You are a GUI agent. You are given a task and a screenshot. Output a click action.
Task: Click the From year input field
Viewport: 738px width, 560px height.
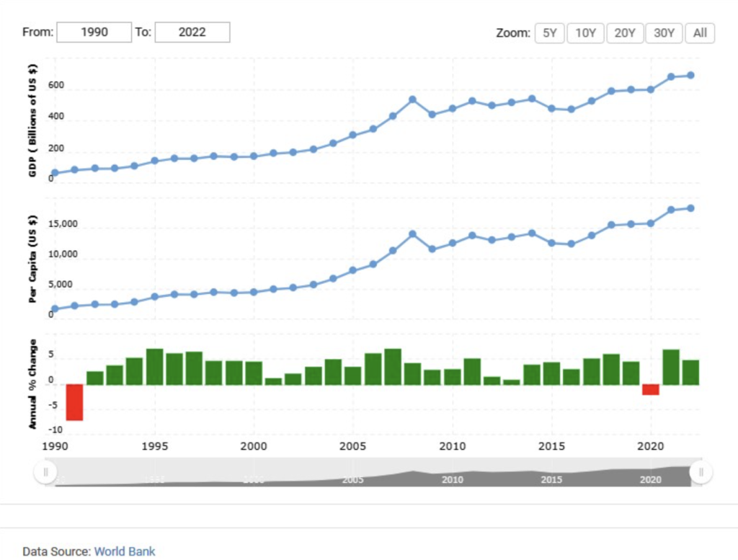pos(94,32)
